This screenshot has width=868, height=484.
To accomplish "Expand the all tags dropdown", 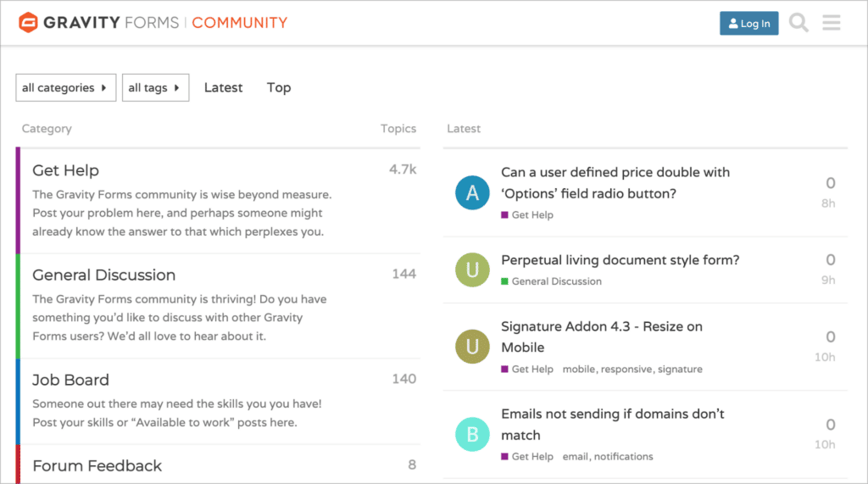I will pyautogui.click(x=156, y=87).
